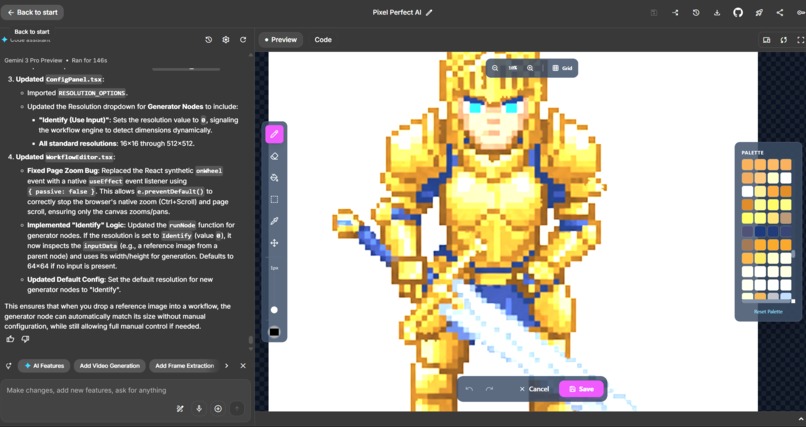Edit the Pixel Perfect AI app name
Image resolution: width=806 pixels, height=427 pixels.
point(429,12)
